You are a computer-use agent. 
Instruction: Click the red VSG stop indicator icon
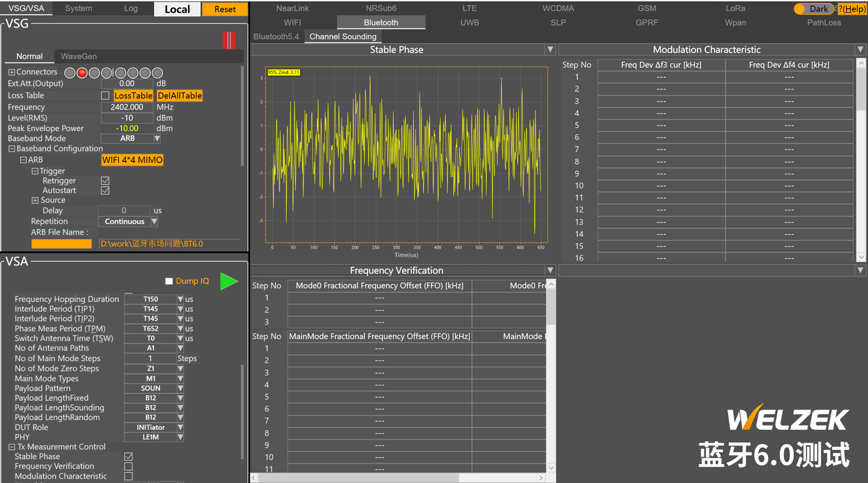click(x=229, y=40)
